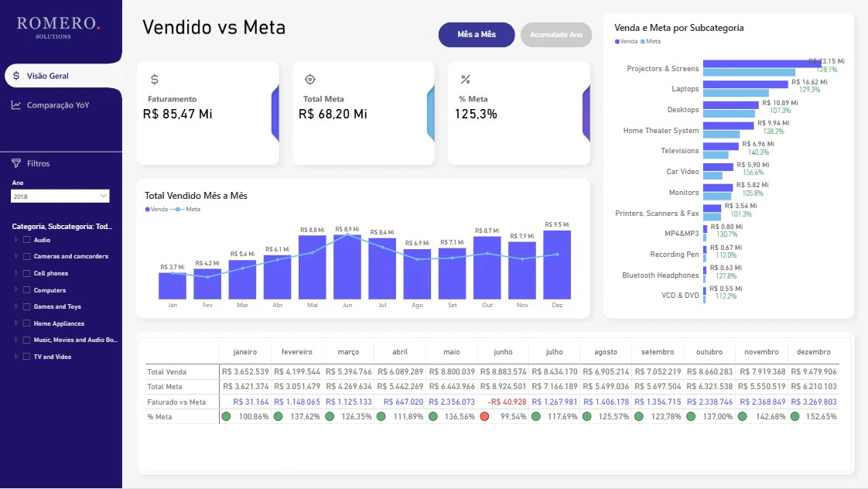
Task: Click the Printers, Scanners & Fax label
Action: click(x=657, y=214)
